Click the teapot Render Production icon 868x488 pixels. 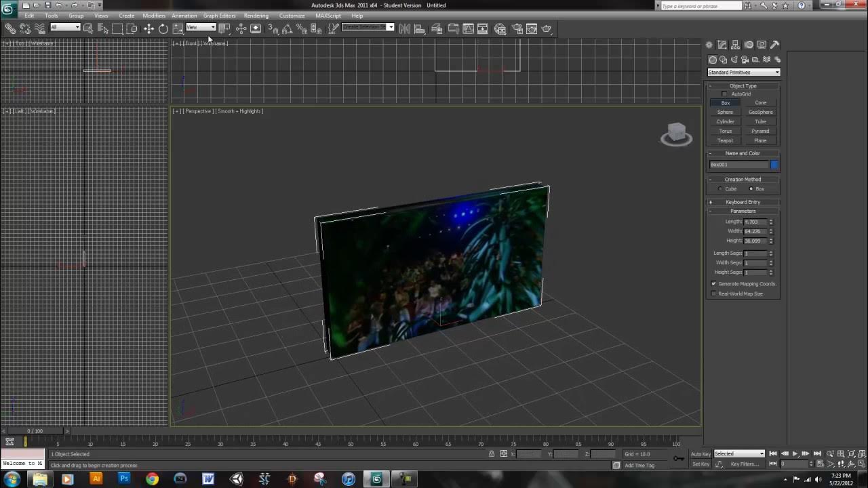point(547,28)
